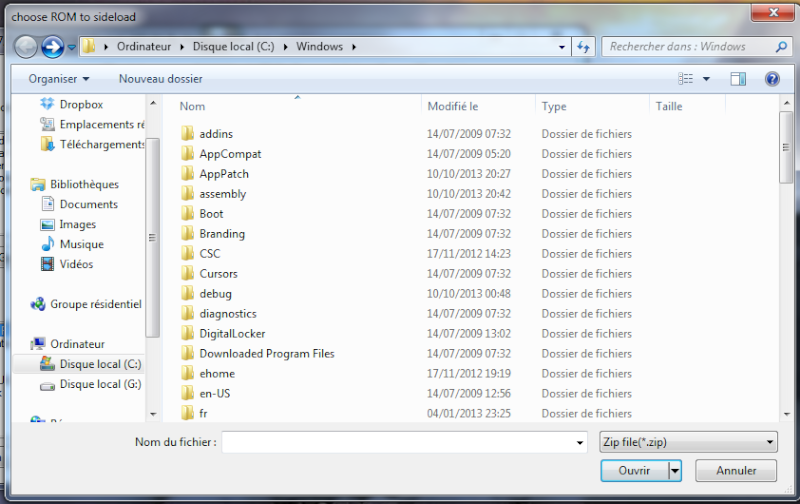Select the Branding folder icon

(x=187, y=233)
